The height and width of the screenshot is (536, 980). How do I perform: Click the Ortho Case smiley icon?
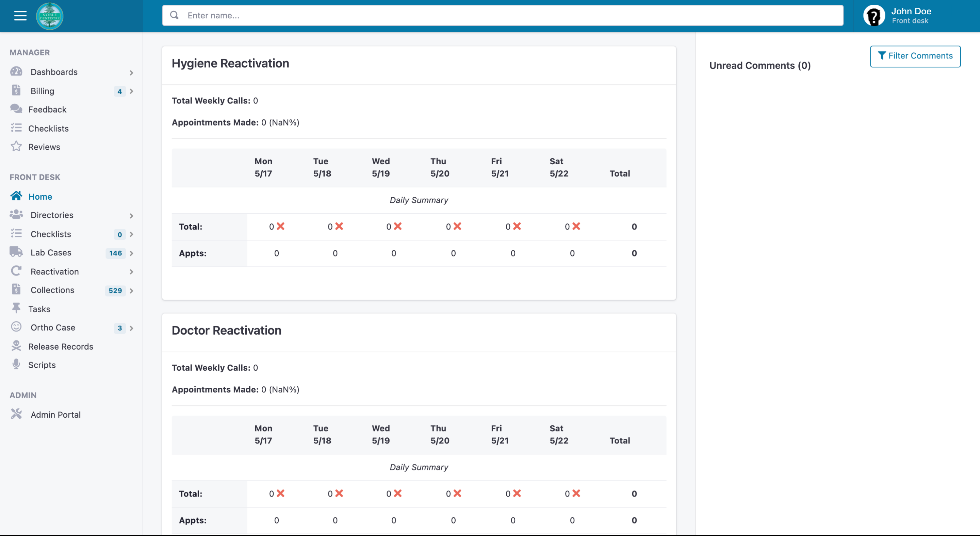(16, 327)
